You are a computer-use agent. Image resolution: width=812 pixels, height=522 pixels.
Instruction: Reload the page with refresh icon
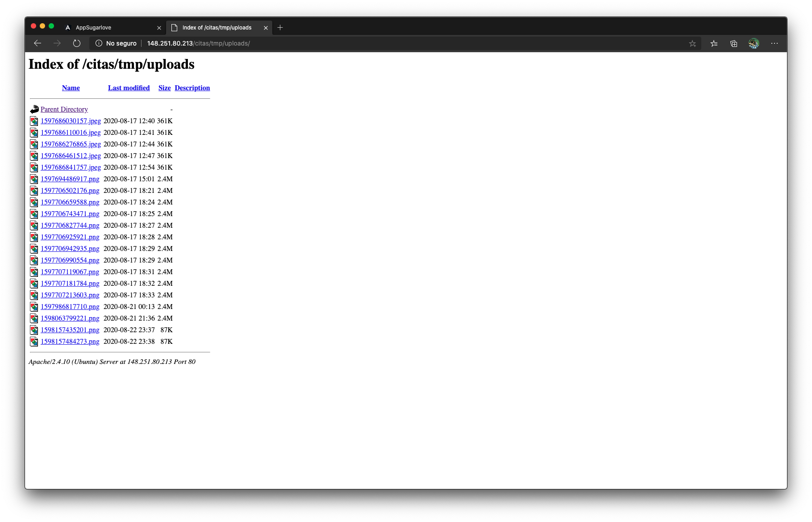pyautogui.click(x=77, y=43)
